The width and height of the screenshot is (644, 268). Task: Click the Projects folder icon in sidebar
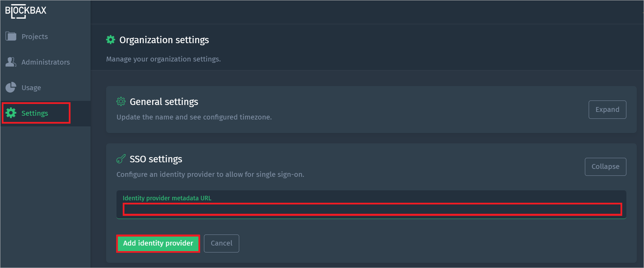11,36
